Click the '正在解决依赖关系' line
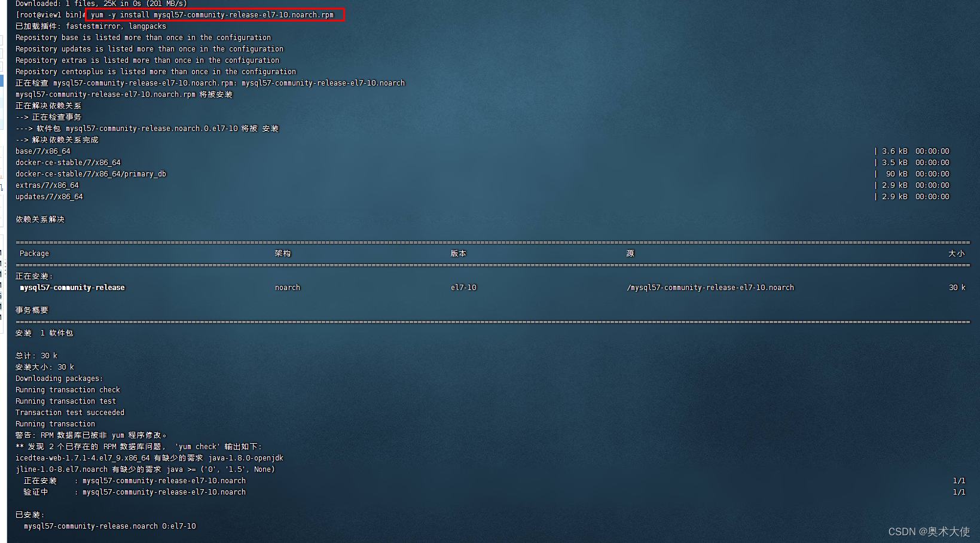The height and width of the screenshot is (543, 980). point(48,106)
